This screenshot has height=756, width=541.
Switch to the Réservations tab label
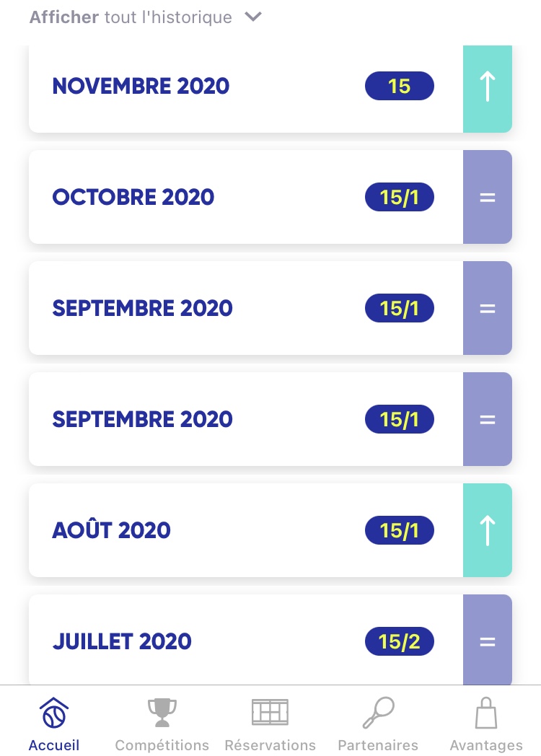(x=270, y=745)
